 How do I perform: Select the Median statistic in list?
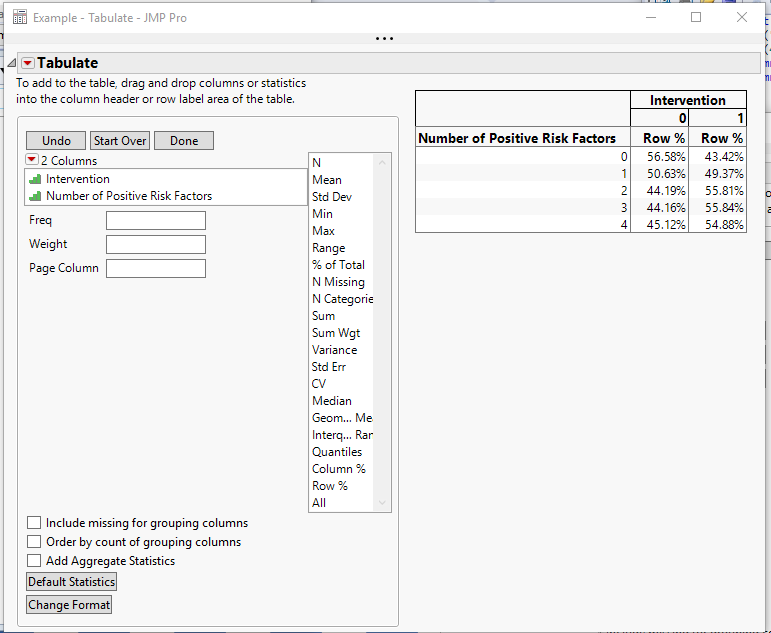click(332, 401)
